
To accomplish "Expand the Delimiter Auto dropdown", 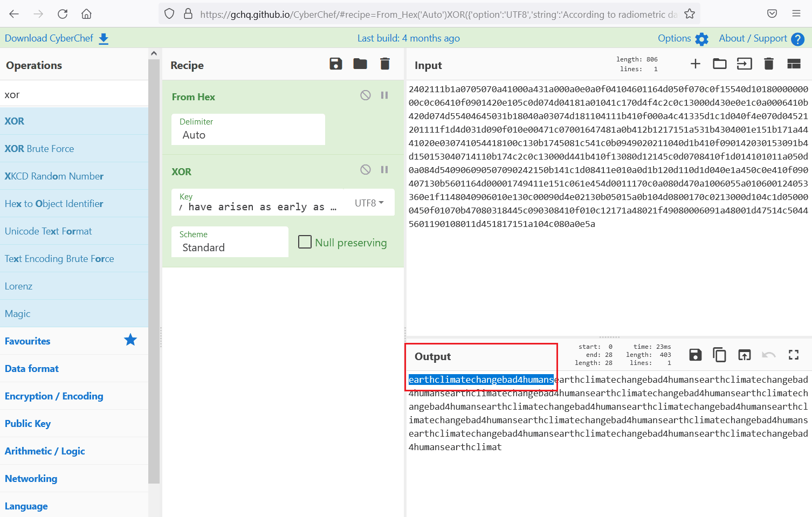I will pyautogui.click(x=248, y=129).
